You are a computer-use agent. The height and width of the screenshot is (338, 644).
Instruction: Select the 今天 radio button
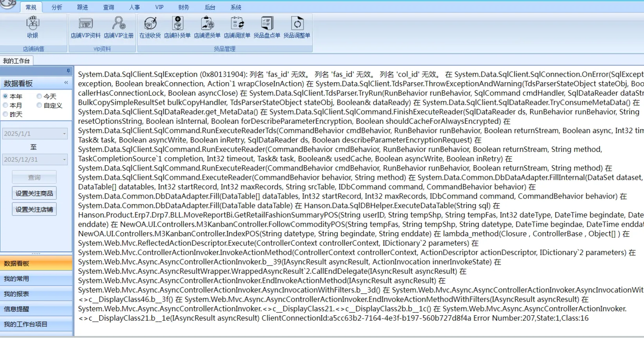(40, 96)
